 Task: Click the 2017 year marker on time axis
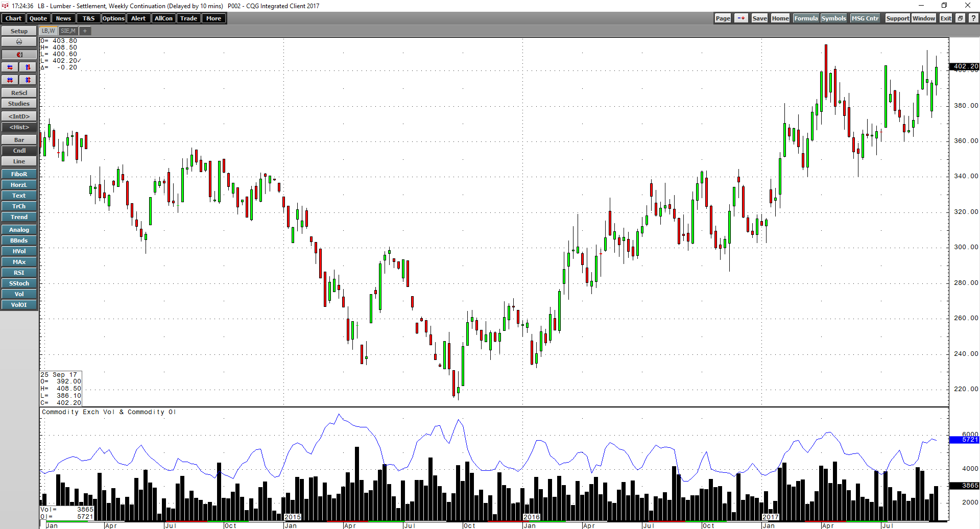click(x=770, y=517)
